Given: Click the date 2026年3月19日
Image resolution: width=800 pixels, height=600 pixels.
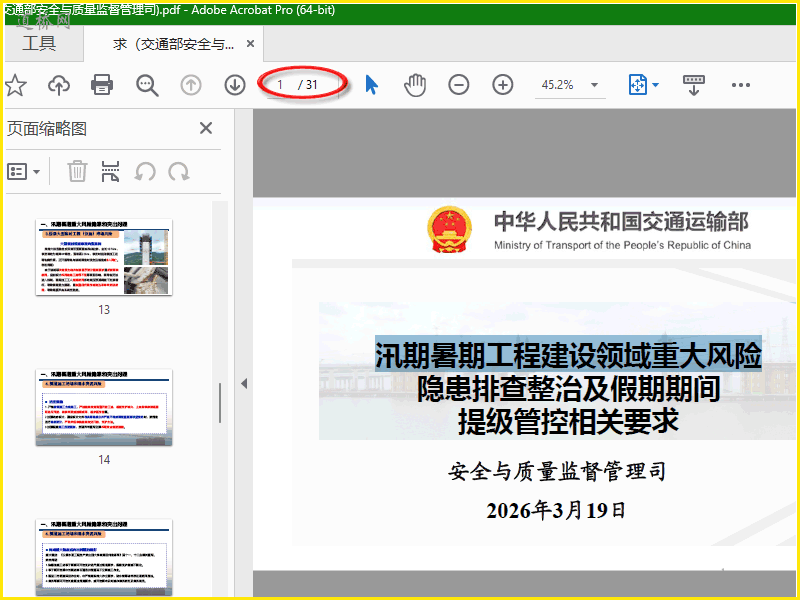Looking at the screenshot, I should click(556, 510).
